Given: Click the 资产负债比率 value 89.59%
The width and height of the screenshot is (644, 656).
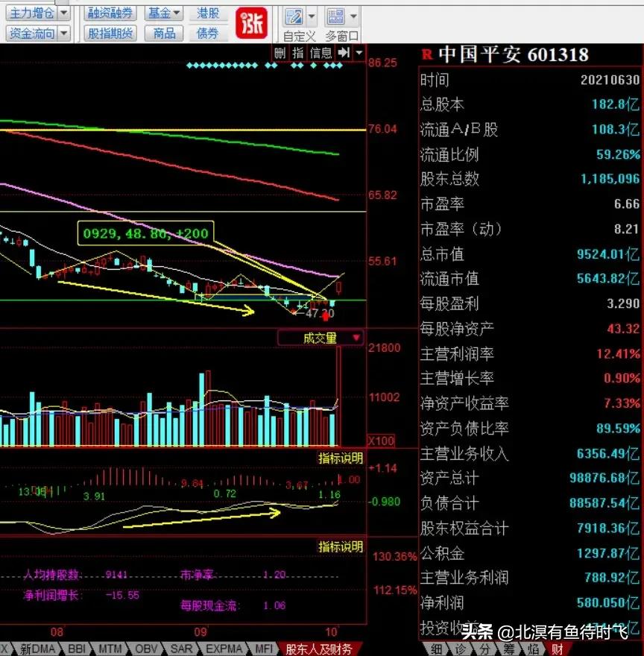Looking at the screenshot, I should 618,429.
